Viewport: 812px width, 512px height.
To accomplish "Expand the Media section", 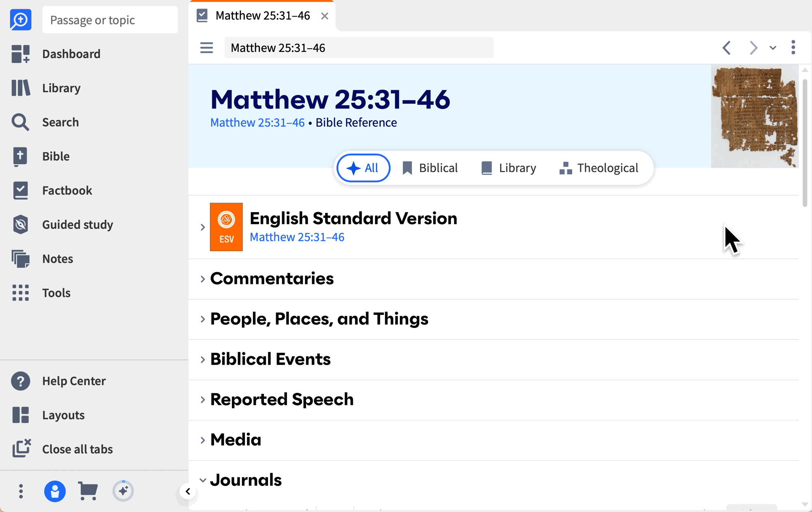I will (203, 440).
